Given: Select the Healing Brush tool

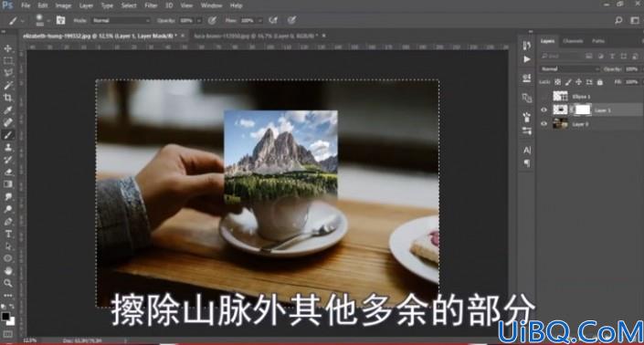Looking at the screenshot, I should pyautogui.click(x=8, y=122).
